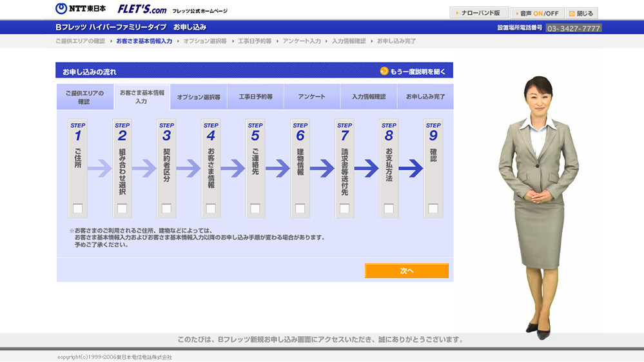Click the ご提供エリアの確認 breadcrumb

(80, 41)
